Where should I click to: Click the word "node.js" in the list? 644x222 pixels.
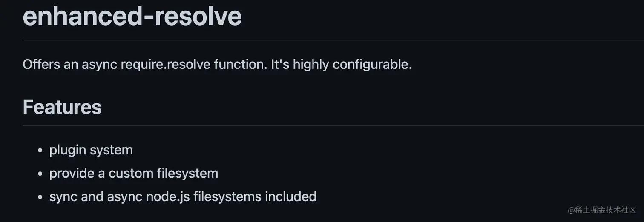click(168, 196)
